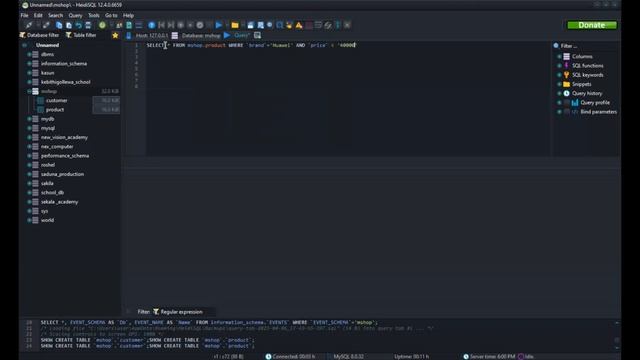
Task: Open the Help menu
Action: [x=129, y=16]
